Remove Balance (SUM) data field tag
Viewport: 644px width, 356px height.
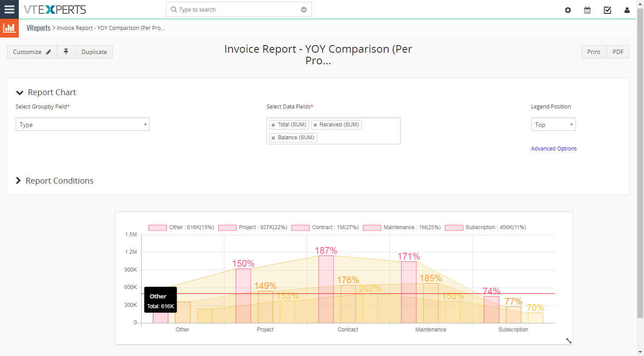click(x=273, y=138)
